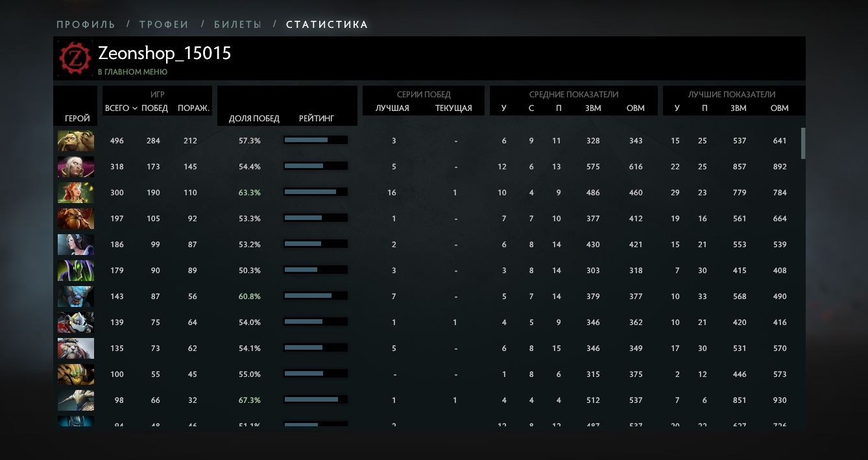868x460 pixels.
Task: Sort by the РЕЙТИНГ column header
Action: 317,119
